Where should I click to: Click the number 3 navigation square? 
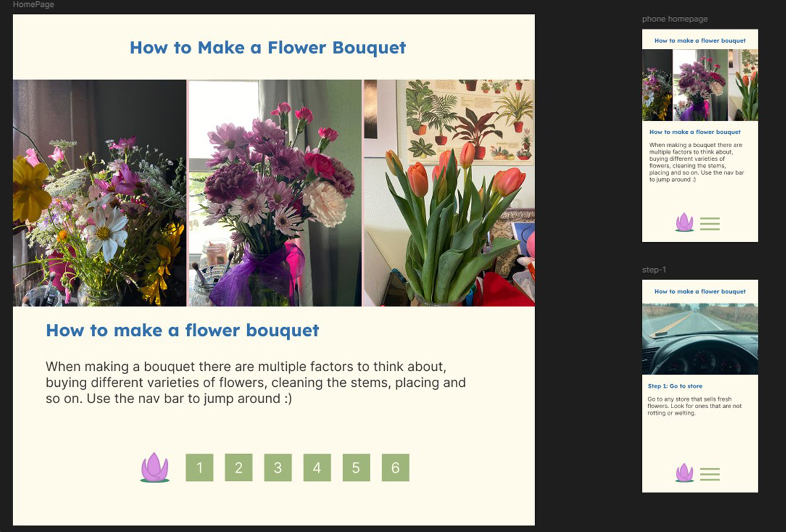pyautogui.click(x=277, y=467)
